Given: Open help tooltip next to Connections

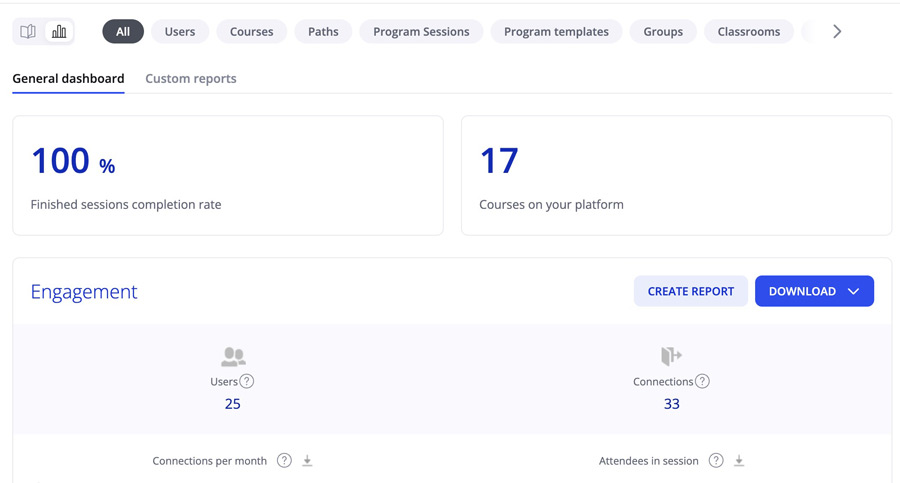Looking at the screenshot, I should click(702, 381).
